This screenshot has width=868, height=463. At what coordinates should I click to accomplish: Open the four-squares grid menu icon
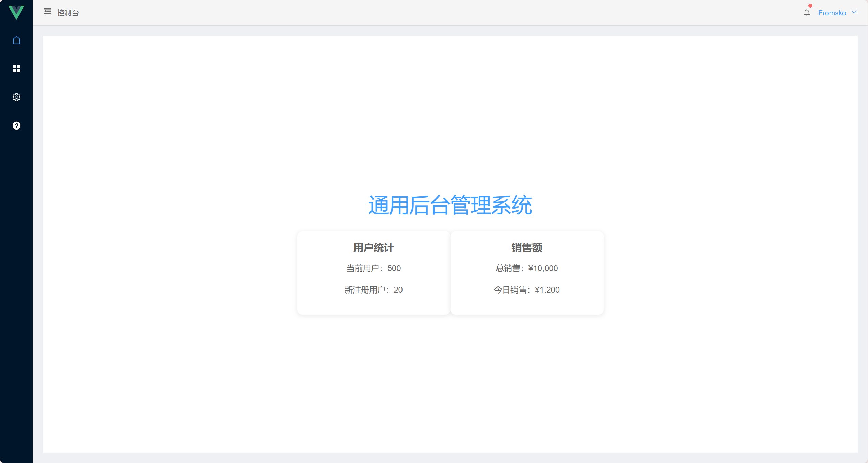point(16,69)
